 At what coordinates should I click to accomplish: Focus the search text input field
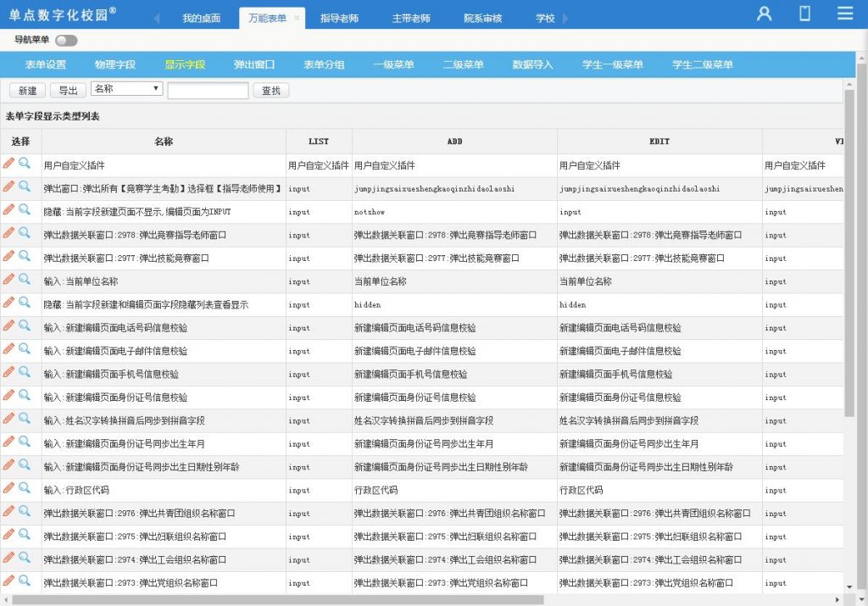[209, 91]
